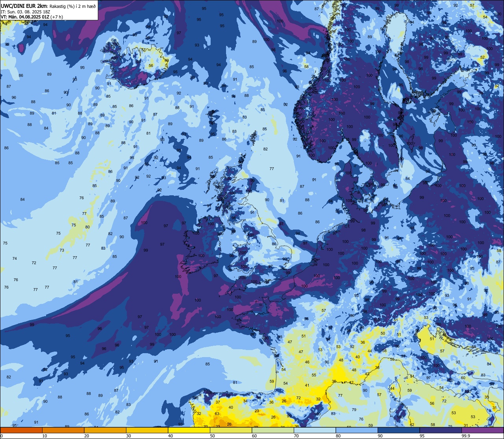This screenshot has height=439, width=504.
Task: Click the 30–40 legend color segment
Action: coord(147,430)
